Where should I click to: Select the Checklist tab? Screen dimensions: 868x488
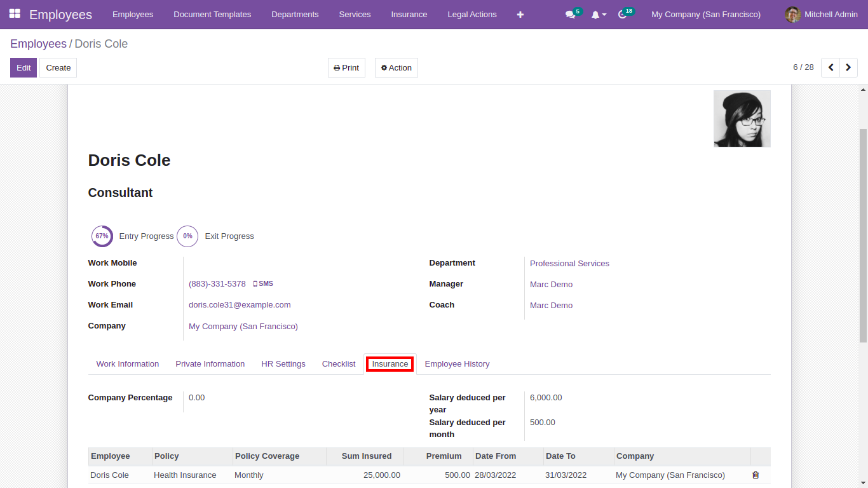[339, 363]
